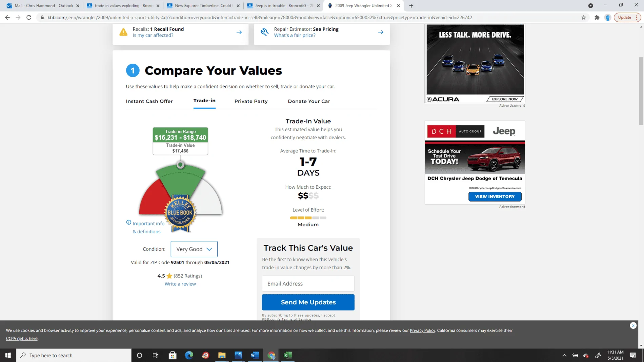Click the Windows taskbar search box
The width and height of the screenshot is (644, 362).
(74, 355)
